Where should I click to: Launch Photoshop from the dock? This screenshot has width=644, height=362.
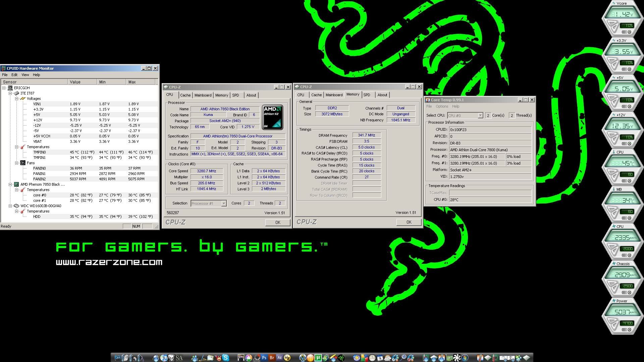264,358
